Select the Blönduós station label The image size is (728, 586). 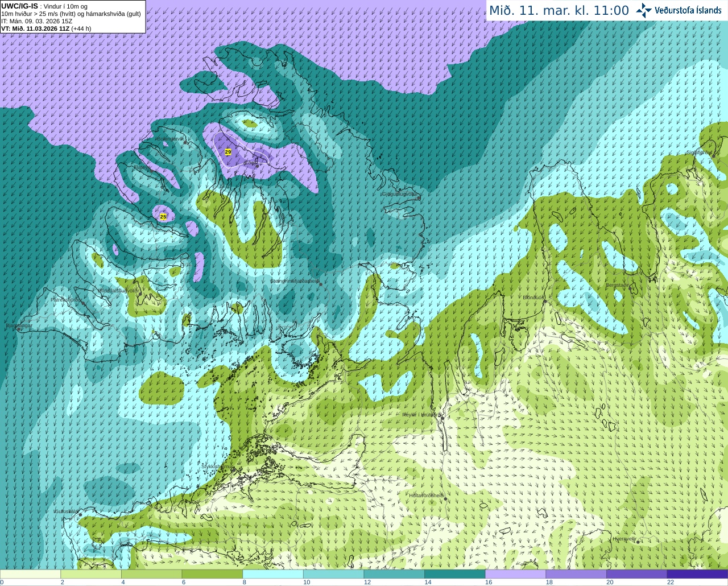[x=533, y=298]
